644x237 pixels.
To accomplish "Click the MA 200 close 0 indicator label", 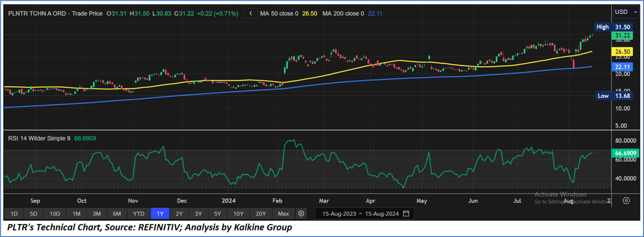I will (343, 14).
